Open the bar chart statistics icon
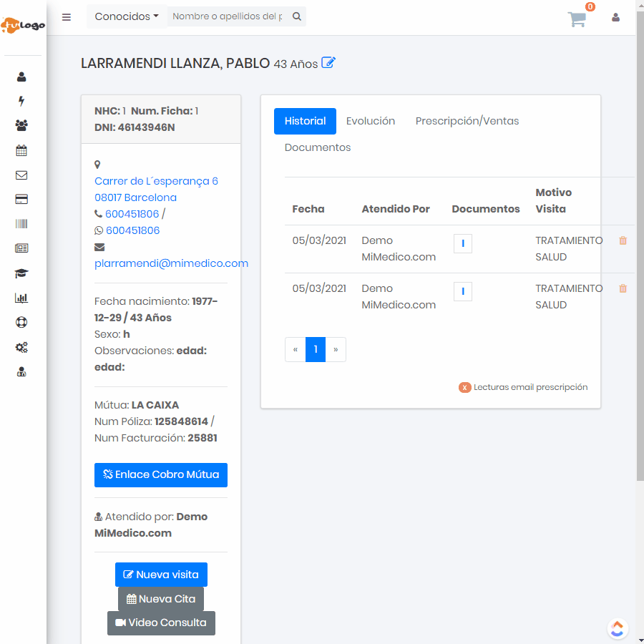Image resolution: width=644 pixels, height=644 pixels. [x=21, y=298]
